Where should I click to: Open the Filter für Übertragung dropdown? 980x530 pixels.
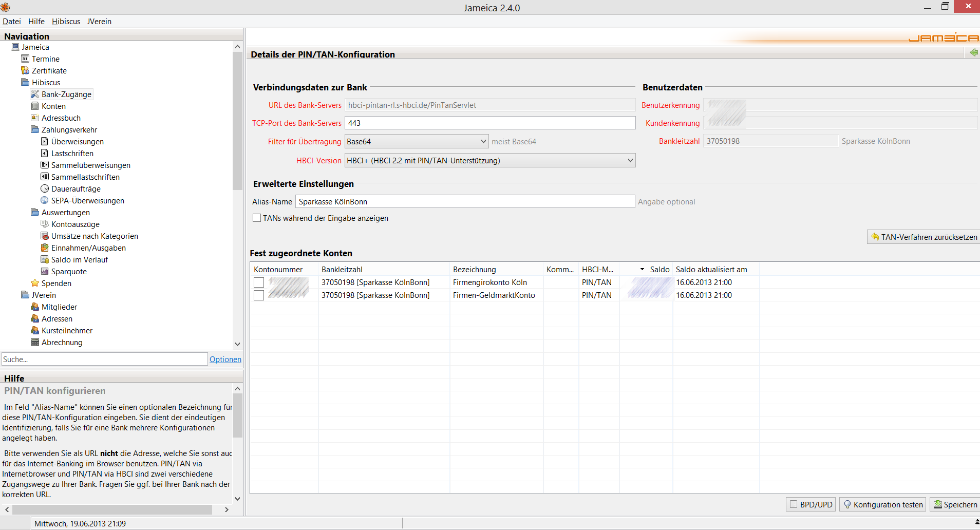[417, 141]
